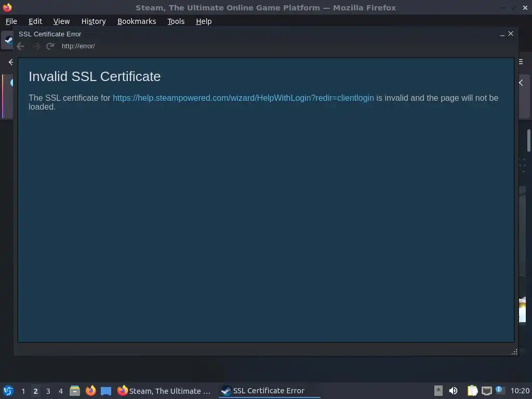The height and width of the screenshot is (399, 532).
Task: Switch to workspace 3
Action: click(x=48, y=391)
